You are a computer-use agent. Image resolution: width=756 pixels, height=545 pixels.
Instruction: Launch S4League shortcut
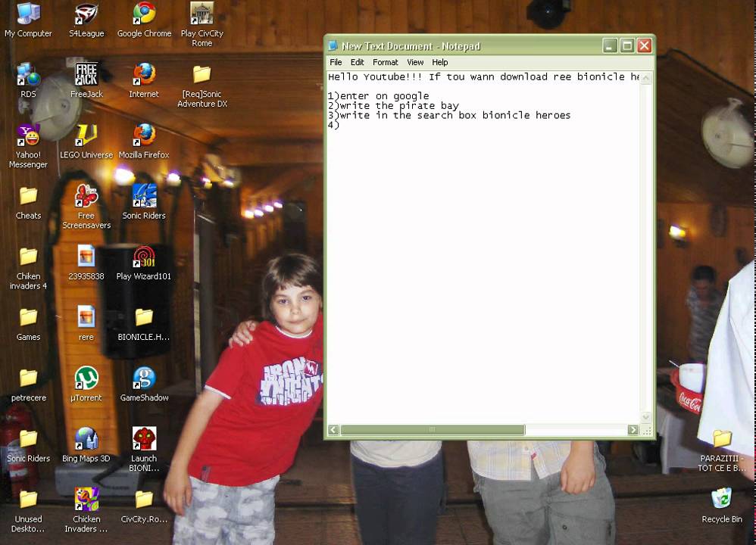[x=86, y=20]
